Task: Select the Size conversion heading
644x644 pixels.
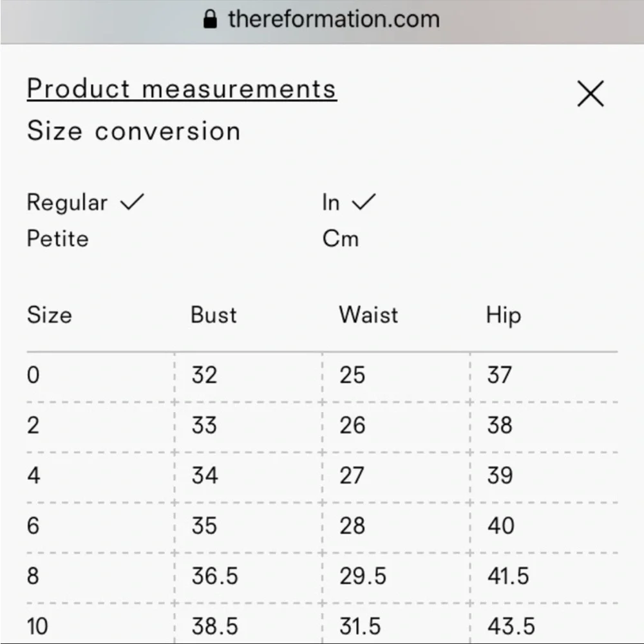Action: pyautogui.click(x=133, y=131)
